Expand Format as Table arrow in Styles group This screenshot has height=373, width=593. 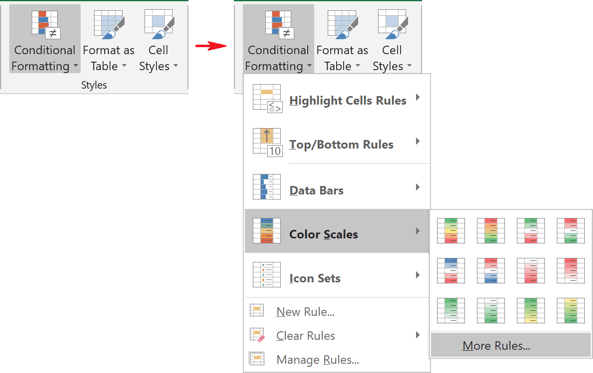click(124, 65)
